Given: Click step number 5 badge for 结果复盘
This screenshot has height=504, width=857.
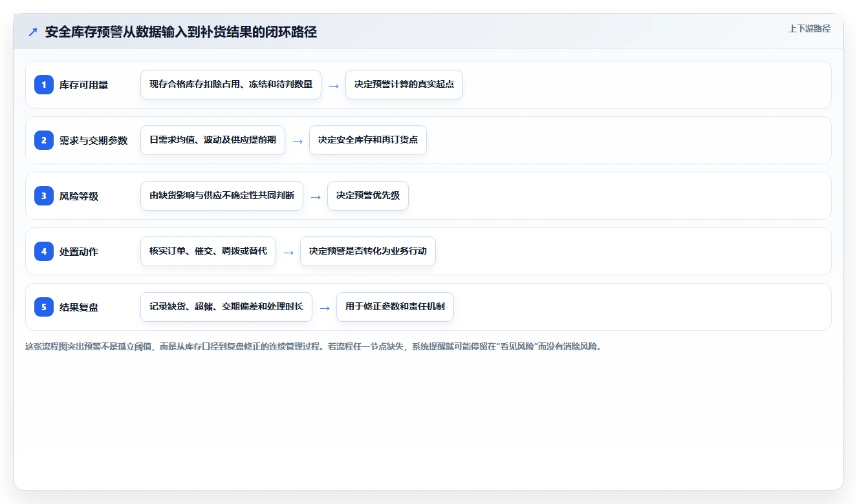Looking at the screenshot, I should [x=44, y=307].
